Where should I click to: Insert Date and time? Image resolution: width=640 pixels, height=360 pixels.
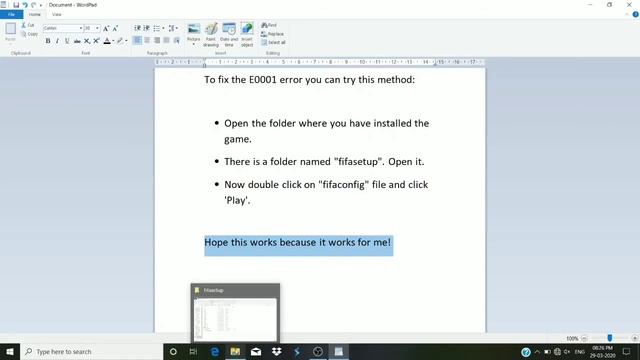pyautogui.click(x=229, y=35)
